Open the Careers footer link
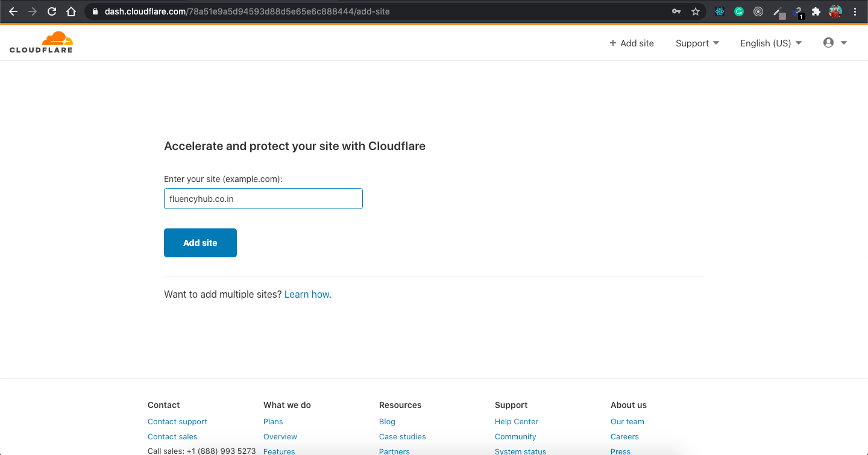The image size is (868, 455). [624, 437]
